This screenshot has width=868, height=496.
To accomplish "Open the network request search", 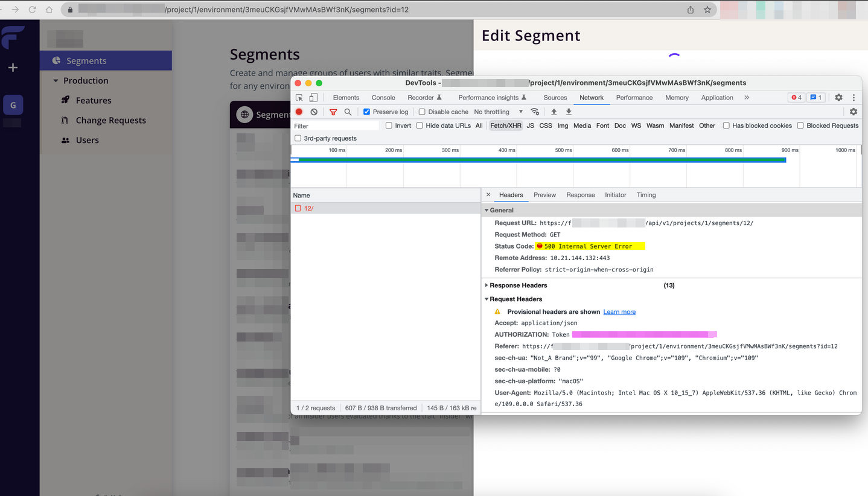I will click(x=346, y=112).
